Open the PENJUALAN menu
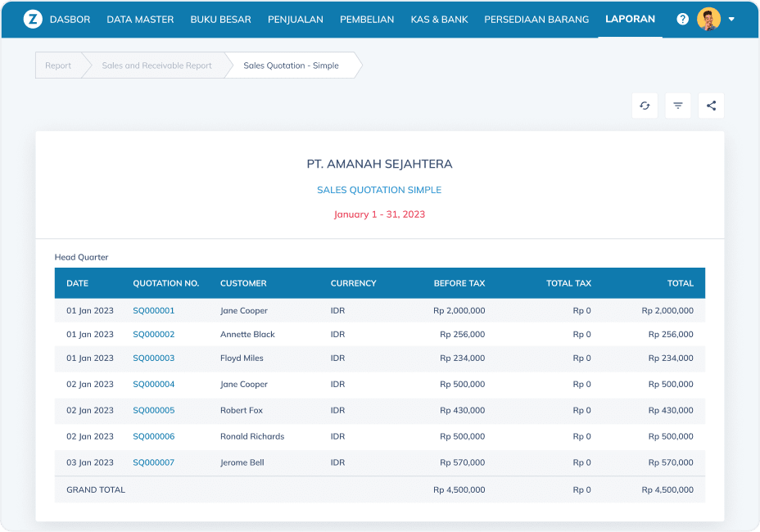 pyautogui.click(x=296, y=19)
